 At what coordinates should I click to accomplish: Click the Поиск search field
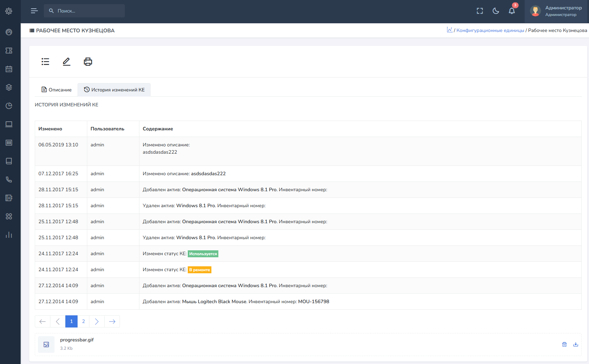87,11
